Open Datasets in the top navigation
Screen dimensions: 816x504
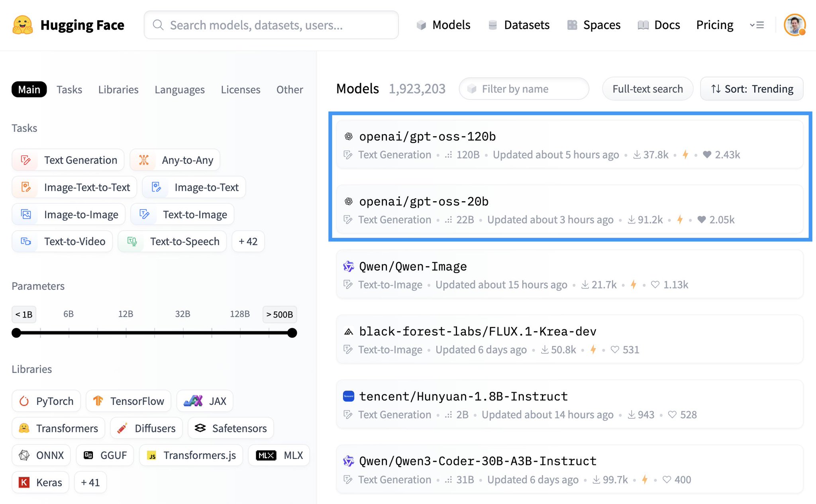point(519,25)
